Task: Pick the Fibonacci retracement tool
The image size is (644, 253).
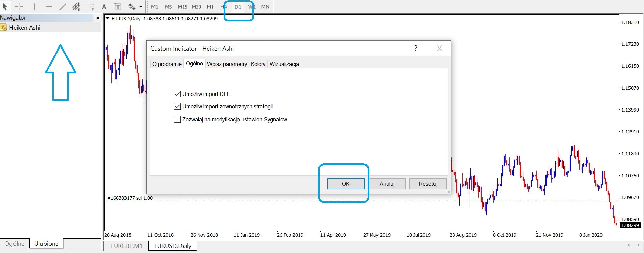Action: 90,6
